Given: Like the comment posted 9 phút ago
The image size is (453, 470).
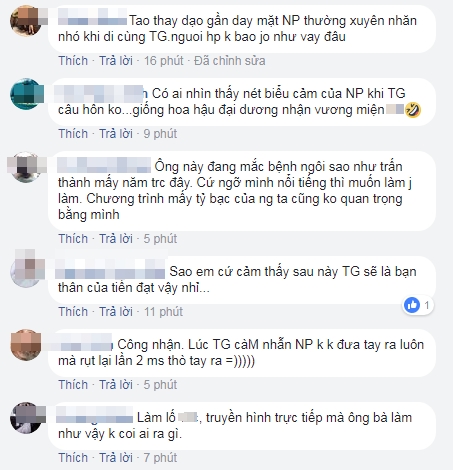Looking at the screenshot, I should coord(73,134).
